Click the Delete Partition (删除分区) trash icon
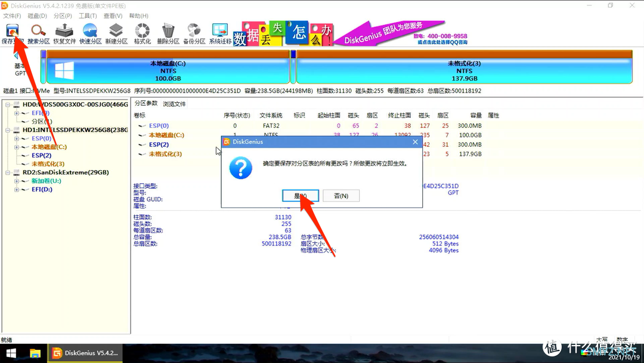 (168, 33)
